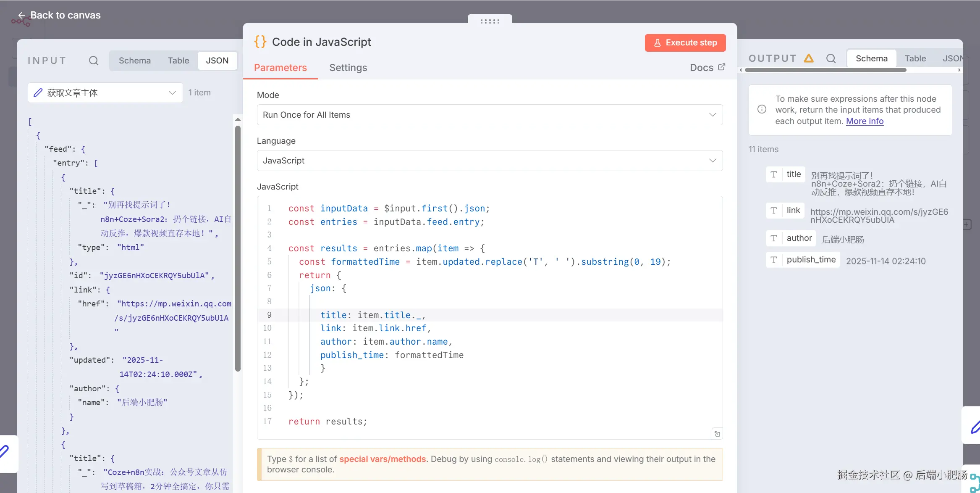
Task: Click the output panel search icon
Action: point(831,58)
